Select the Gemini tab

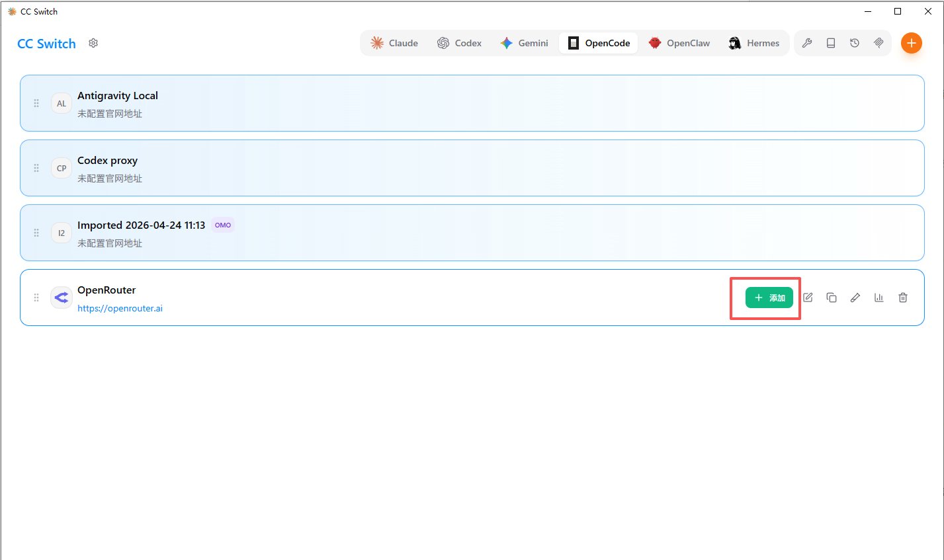coord(524,43)
